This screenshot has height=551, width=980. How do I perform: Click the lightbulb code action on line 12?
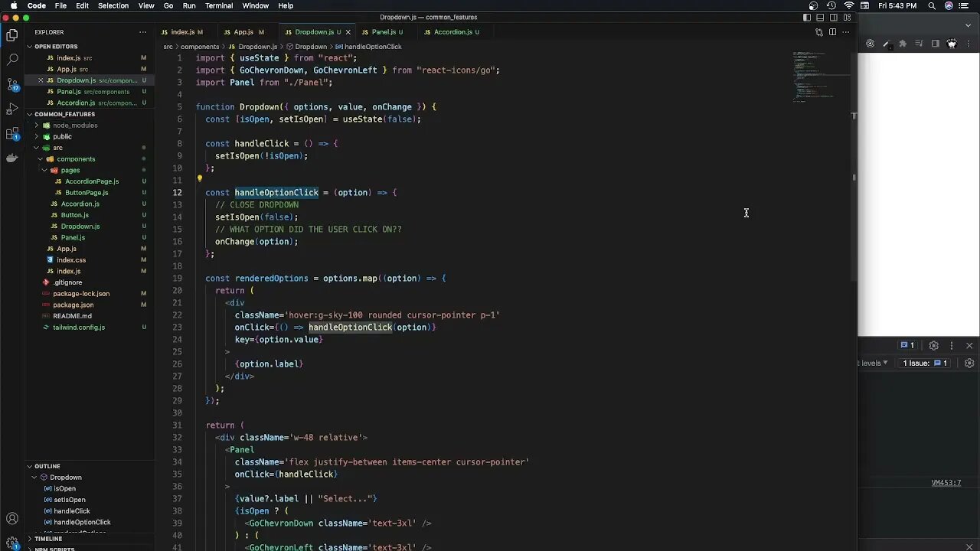click(x=199, y=179)
